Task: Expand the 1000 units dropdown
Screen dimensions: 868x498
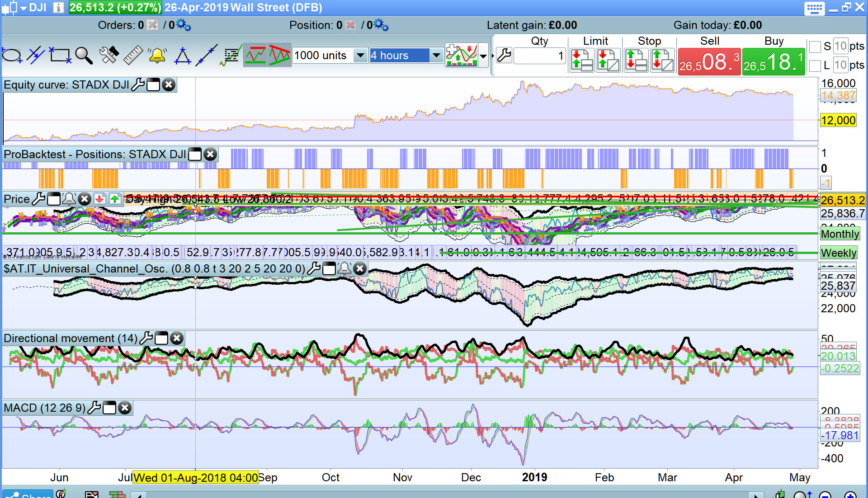Action: (360, 56)
